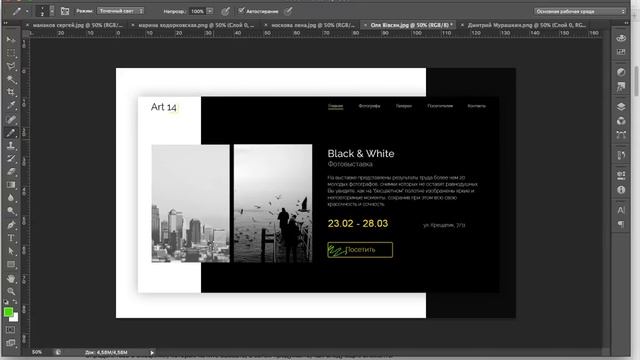Image resolution: width=640 pixels, height=360 pixels.
Task: Select the Eyedropper tool
Action: pos(11,105)
